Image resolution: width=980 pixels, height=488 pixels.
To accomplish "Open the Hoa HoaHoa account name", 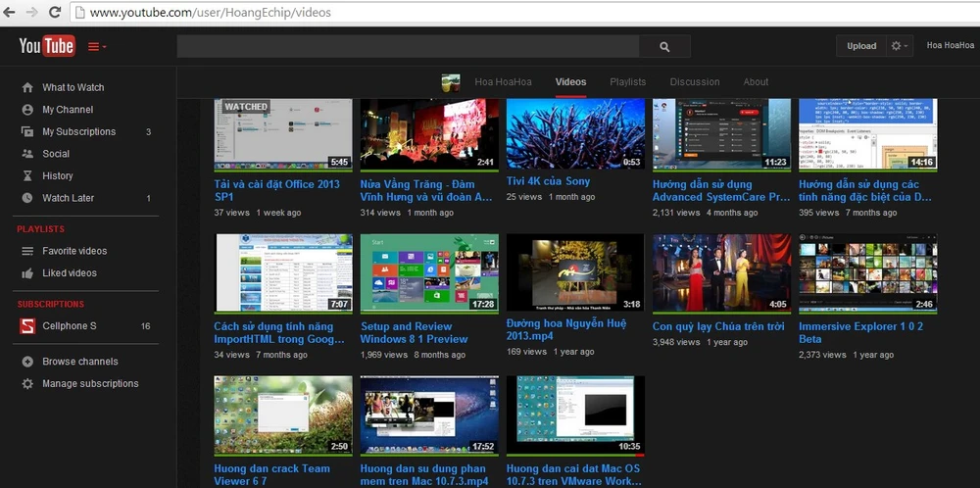I will coord(950,46).
